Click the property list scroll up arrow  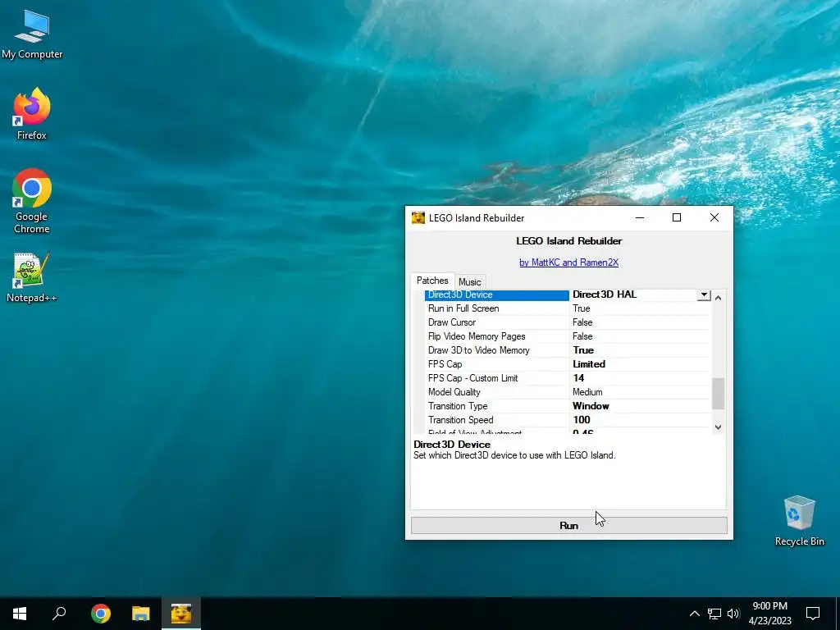point(719,297)
